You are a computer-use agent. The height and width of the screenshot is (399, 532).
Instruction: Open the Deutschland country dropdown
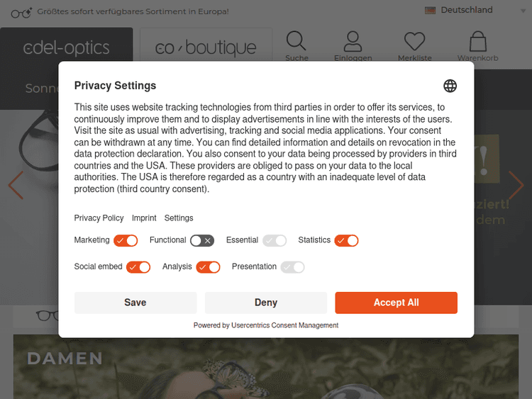(469, 10)
